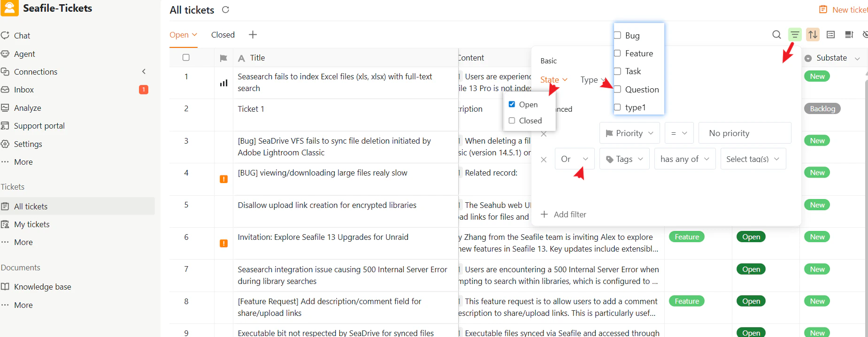Expand the Type dropdown in filter panel
Image resolution: width=868 pixels, height=337 pixels.
pyautogui.click(x=592, y=80)
